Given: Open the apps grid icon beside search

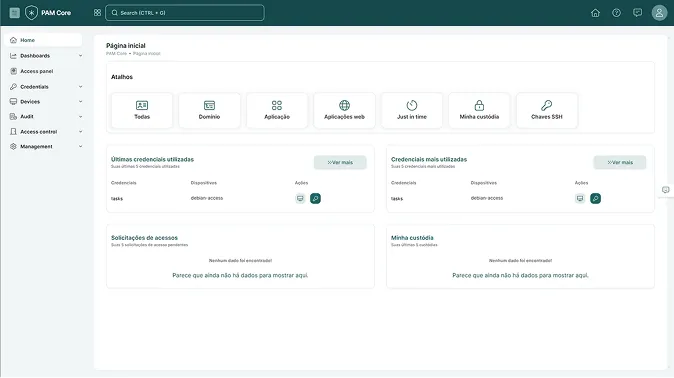Looking at the screenshot, I should click(x=97, y=13).
